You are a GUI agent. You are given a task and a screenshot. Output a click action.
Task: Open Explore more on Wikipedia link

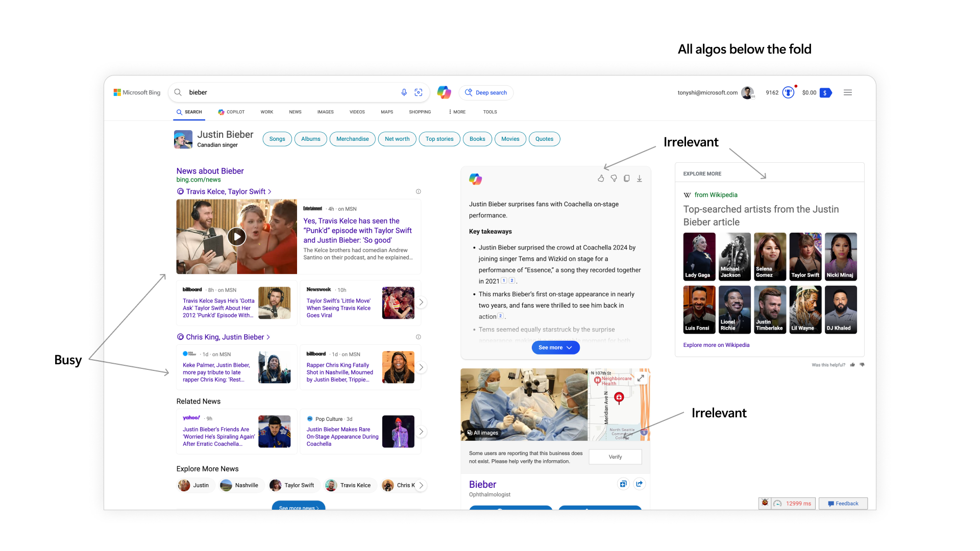(x=716, y=345)
